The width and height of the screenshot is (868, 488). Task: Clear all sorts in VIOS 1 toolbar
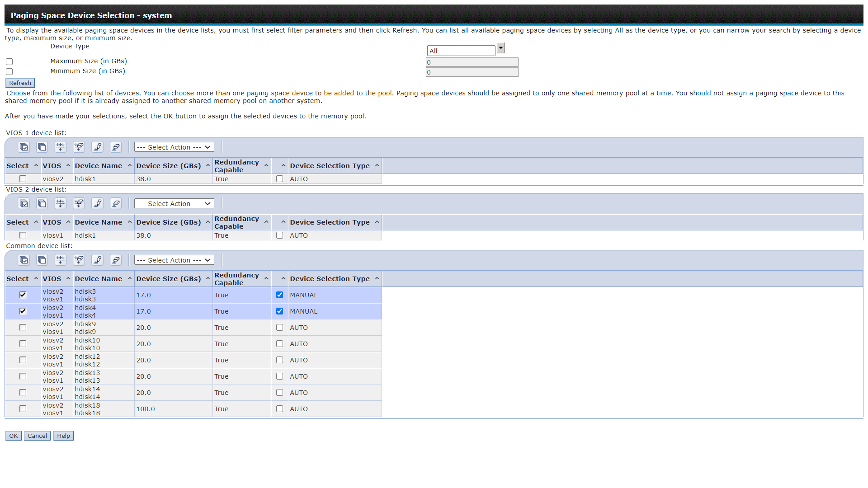[116, 147]
